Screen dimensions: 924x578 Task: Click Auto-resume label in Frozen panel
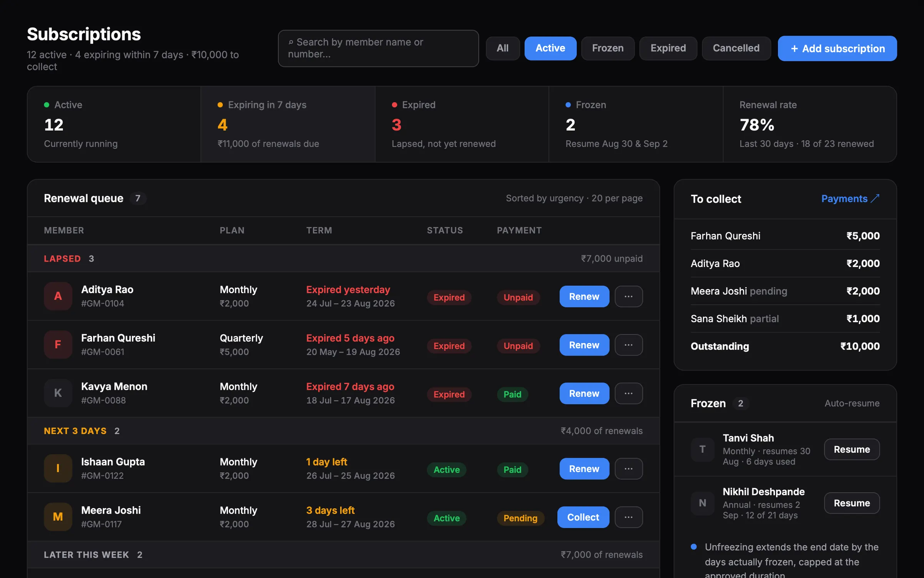coord(852,403)
